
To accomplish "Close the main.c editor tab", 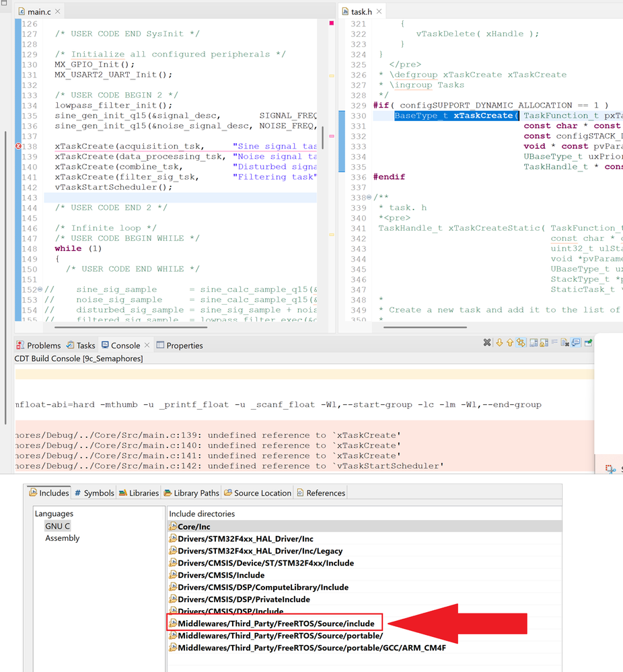I will point(57,11).
